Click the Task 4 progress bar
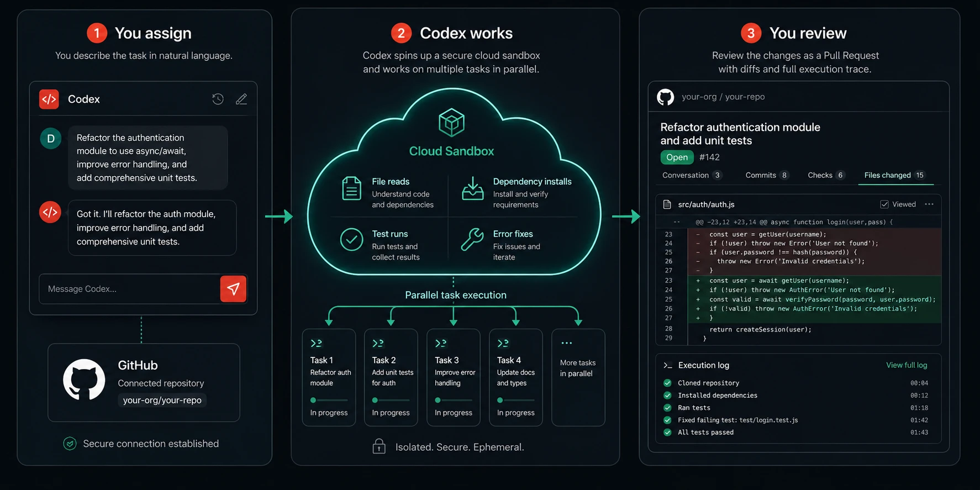 516,400
